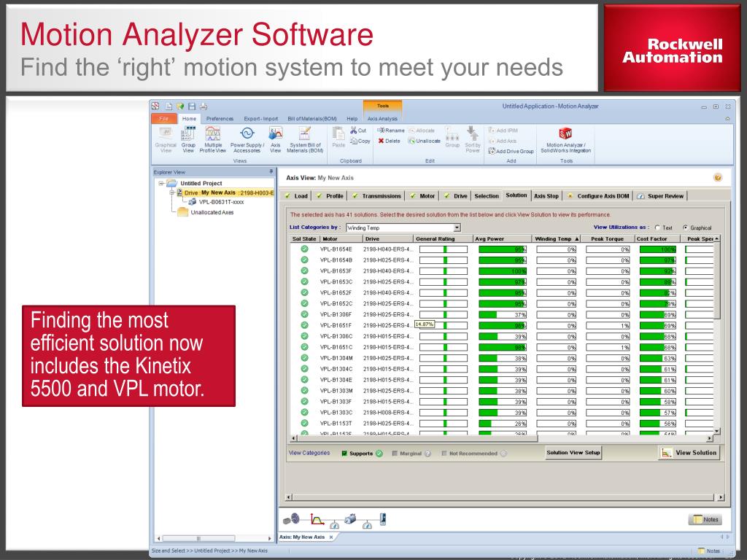Open System Bill of Materials view
The height and width of the screenshot is (560, 747).
305,139
